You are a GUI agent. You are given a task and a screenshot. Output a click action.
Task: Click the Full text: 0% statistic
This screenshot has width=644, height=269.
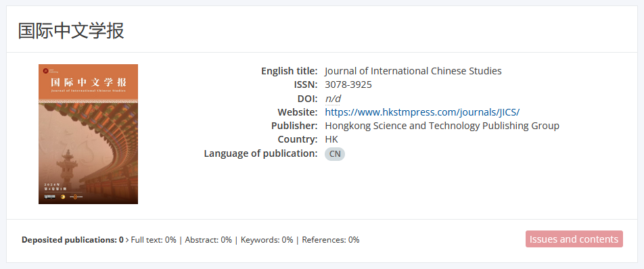click(x=154, y=240)
